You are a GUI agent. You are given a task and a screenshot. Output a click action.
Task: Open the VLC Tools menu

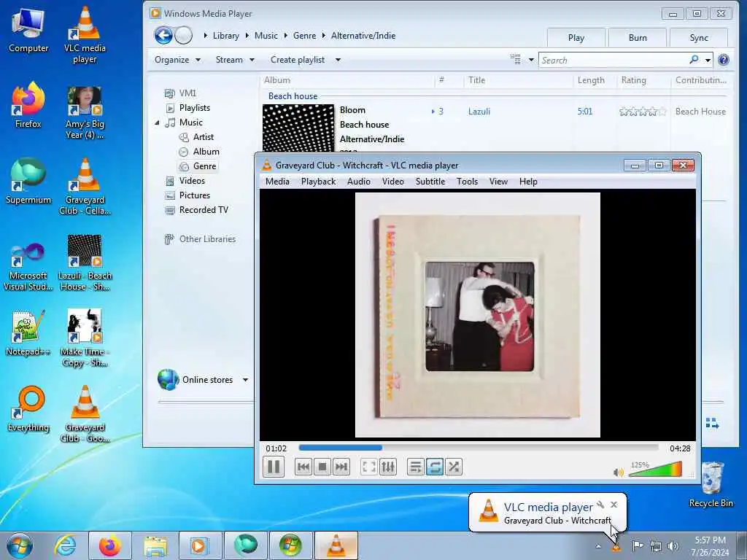point(467,182)
